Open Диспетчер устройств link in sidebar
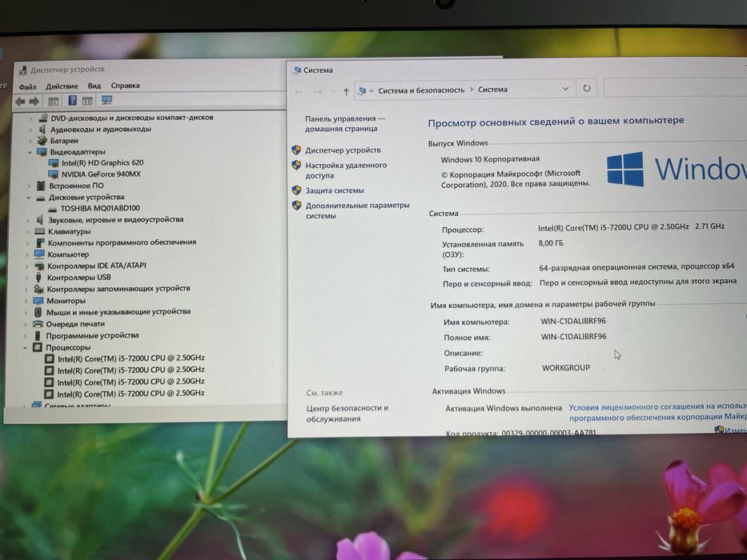747x560 pixels. [x=343, y=150]
